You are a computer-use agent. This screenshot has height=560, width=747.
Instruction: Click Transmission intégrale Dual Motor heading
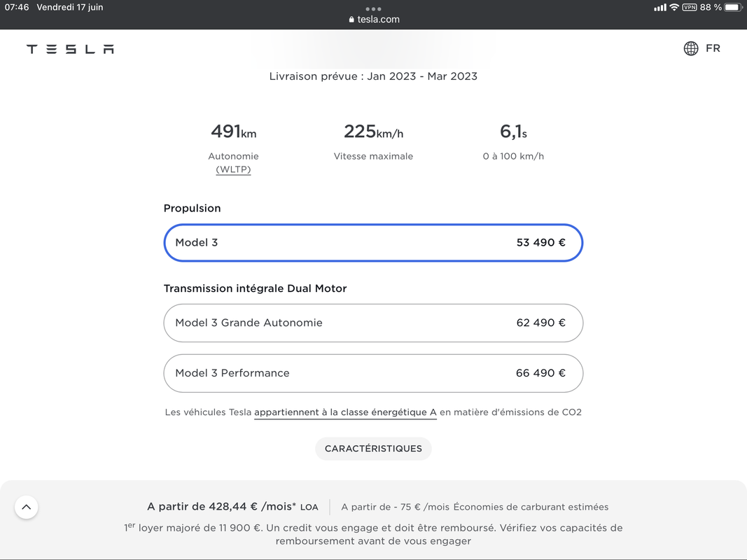(x=255, y=288)
